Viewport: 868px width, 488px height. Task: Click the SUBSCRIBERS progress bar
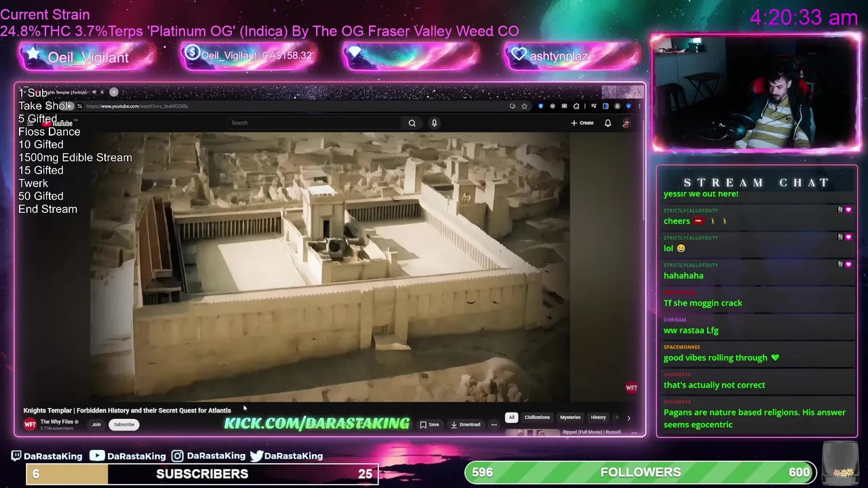click(202, 474)
